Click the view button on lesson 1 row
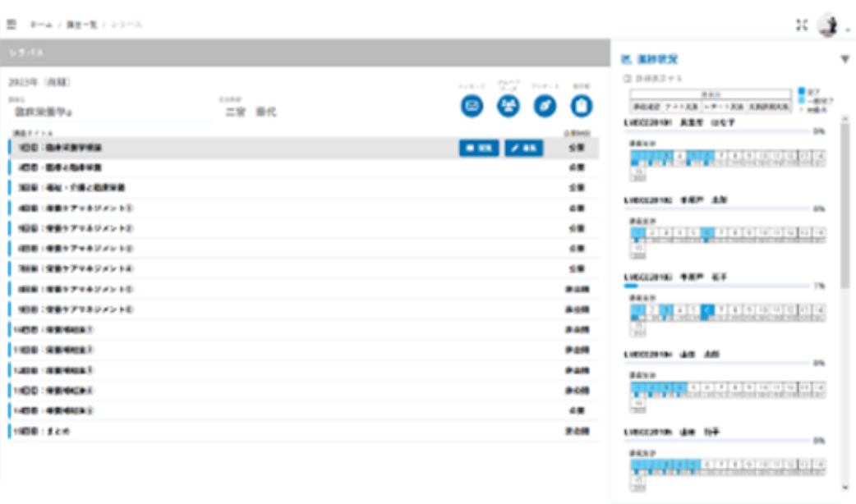The width and height of the screenshot is (856, 504). (x=478, y=148)
